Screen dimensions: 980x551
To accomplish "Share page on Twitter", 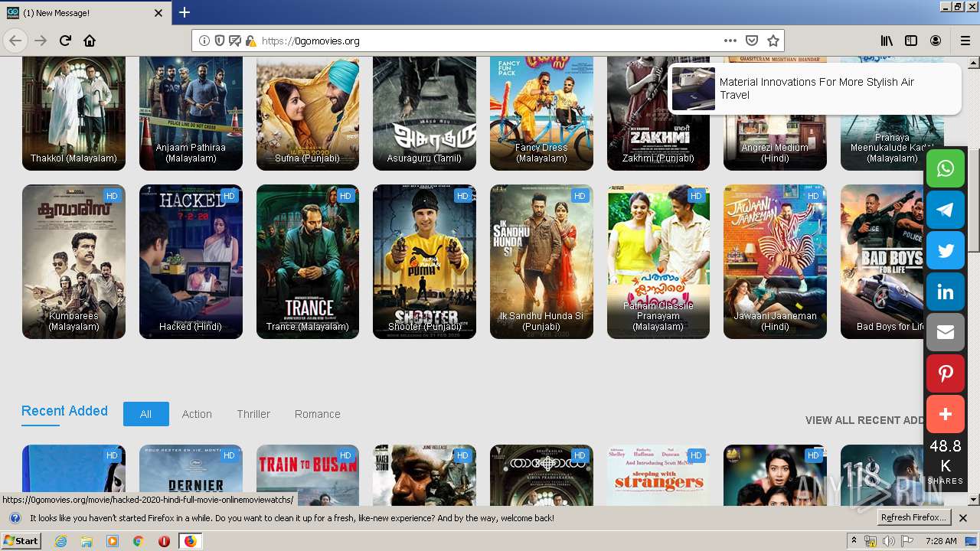I will point(946,251).
